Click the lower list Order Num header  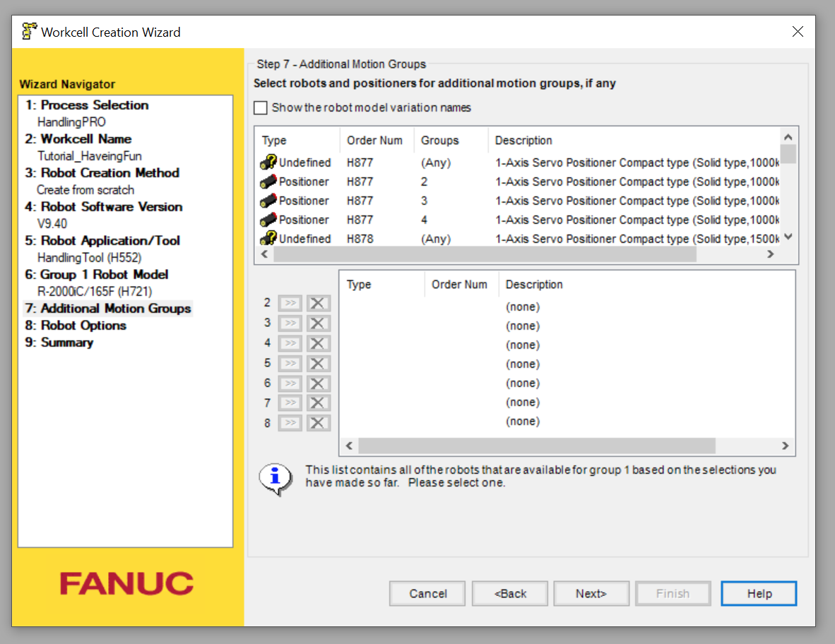click(x=461, y=285)
